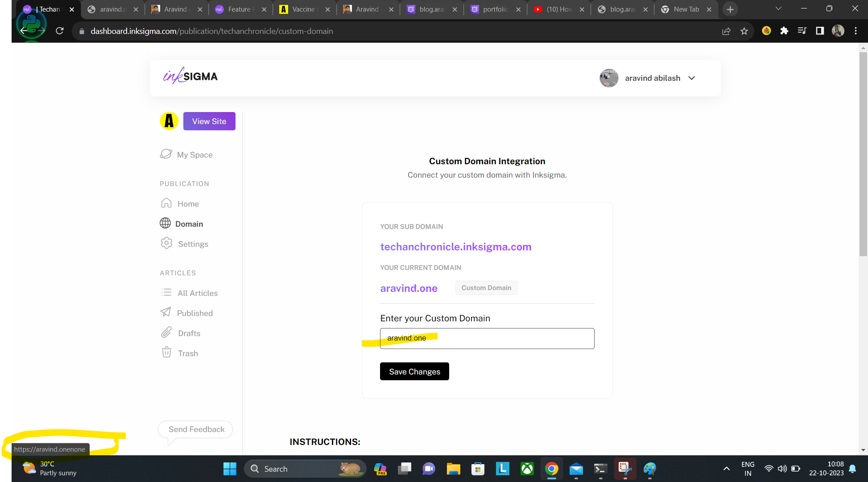This screenshot has width=868, height=482.
Task: Open media control icon in Chrome toolbar
Action: pos(802,31)
